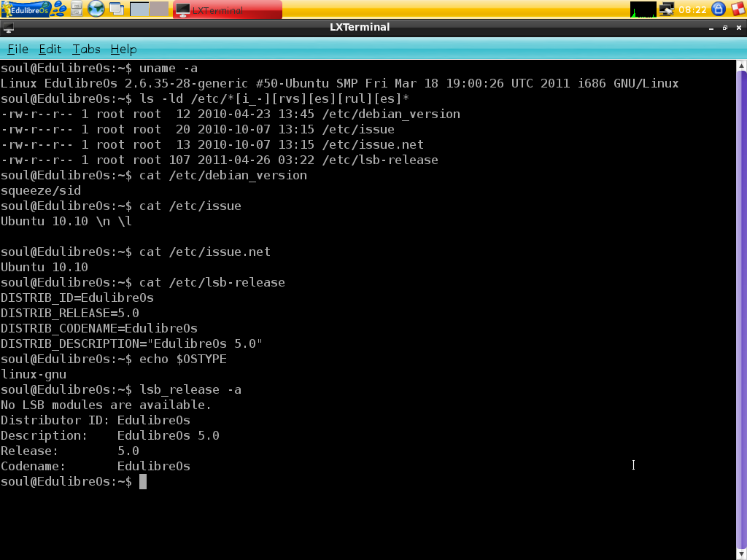The width and height of the screenshot is (747, 560).
Task: Click the 'Codename:' output line
Action: pyautogui.click(x=96, y=466)
